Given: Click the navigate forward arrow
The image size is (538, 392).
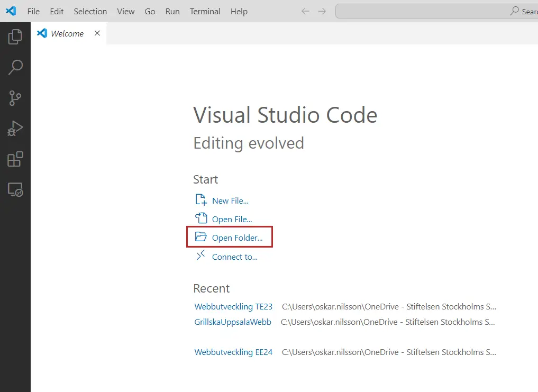Looking at the screenshot, I should tap(322, 11).
